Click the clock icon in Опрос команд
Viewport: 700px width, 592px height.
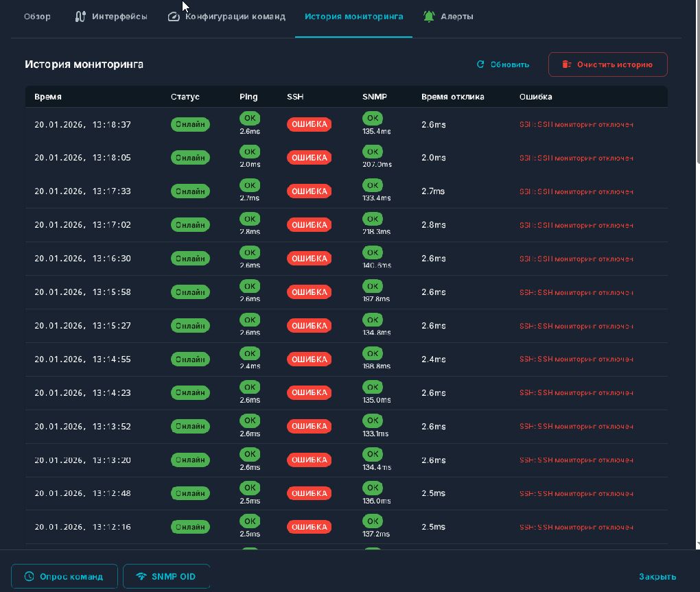coord(29,576)
